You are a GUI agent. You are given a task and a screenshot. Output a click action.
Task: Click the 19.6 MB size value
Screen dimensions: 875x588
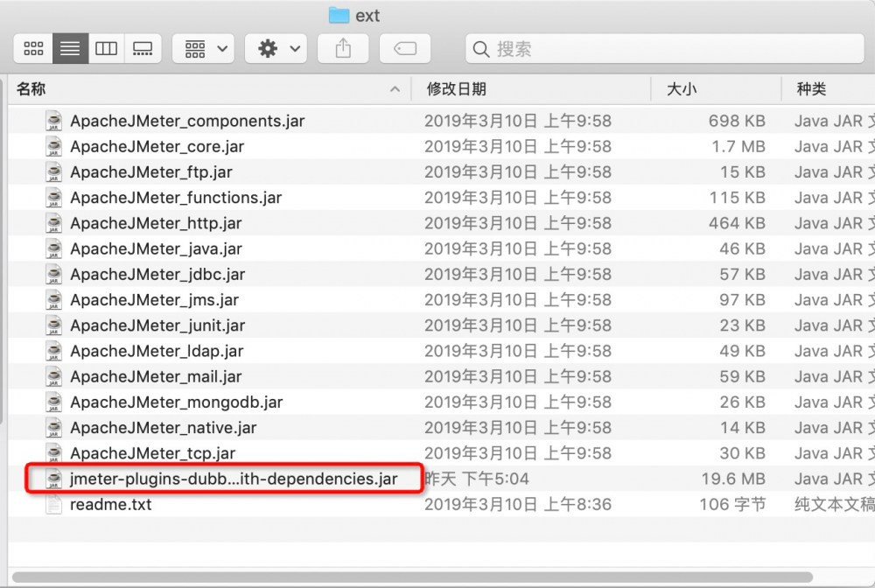733,479
